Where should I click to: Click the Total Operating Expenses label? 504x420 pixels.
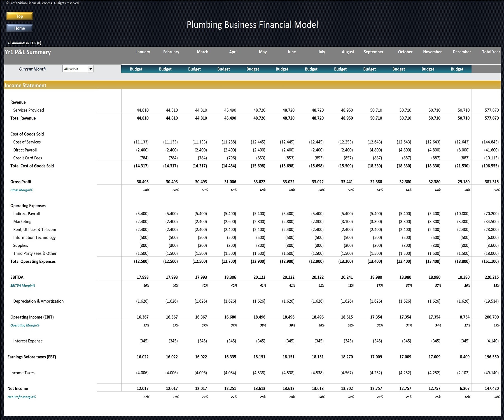(33, 261)
